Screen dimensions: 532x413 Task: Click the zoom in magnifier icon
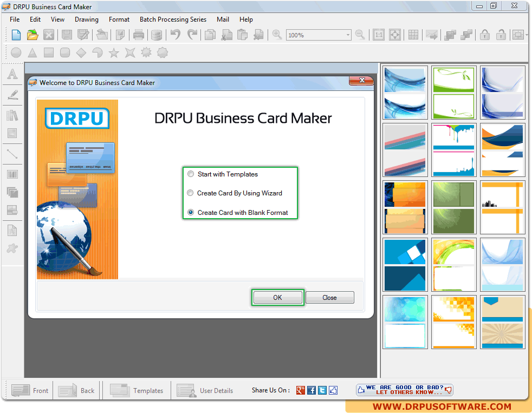click(x=277, y=35)
